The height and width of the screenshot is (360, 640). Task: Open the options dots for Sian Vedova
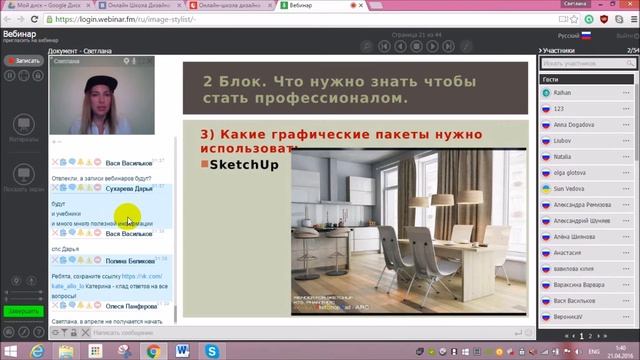click(626, 189)
